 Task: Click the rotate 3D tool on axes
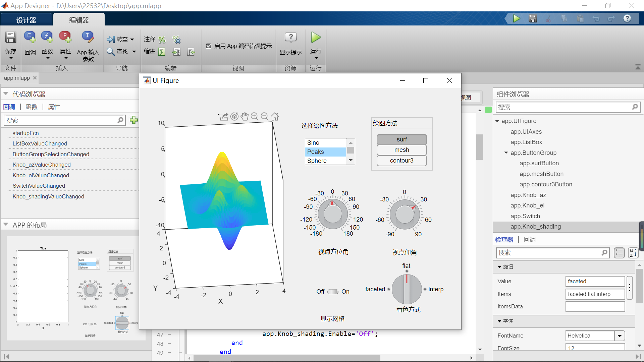pos(234,117)
